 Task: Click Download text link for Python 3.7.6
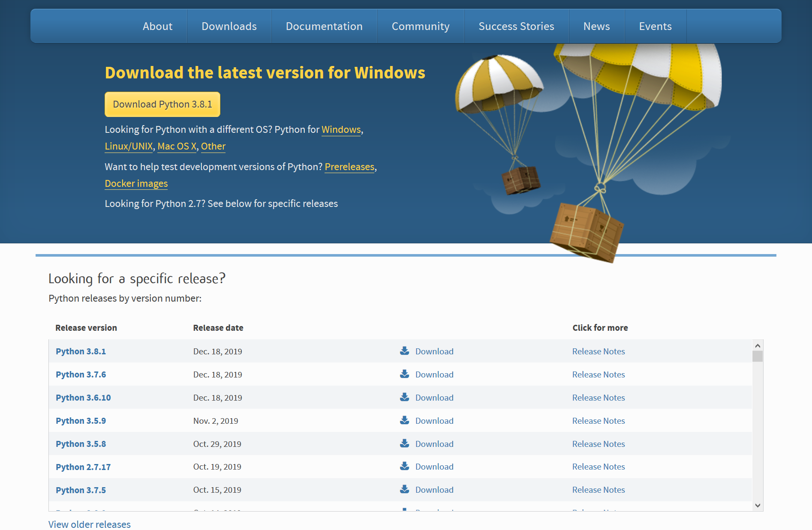pyautogui.click(x=434, y=374)
